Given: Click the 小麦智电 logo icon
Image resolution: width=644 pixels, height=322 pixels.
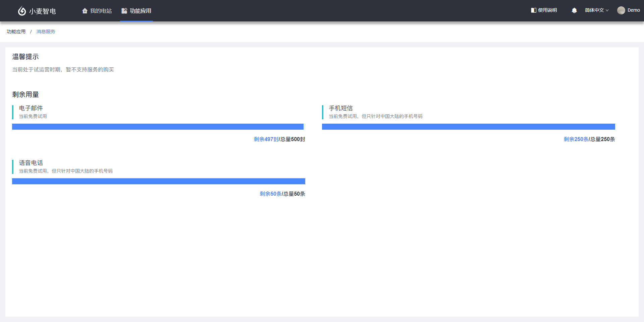Looking at the screenshot, I should [22, 11].
